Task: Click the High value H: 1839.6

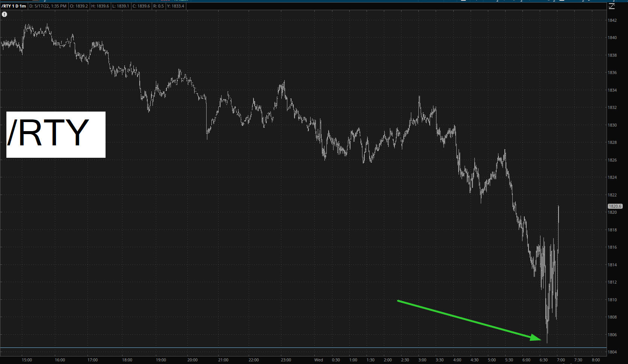Action: [x=100, y=6]
